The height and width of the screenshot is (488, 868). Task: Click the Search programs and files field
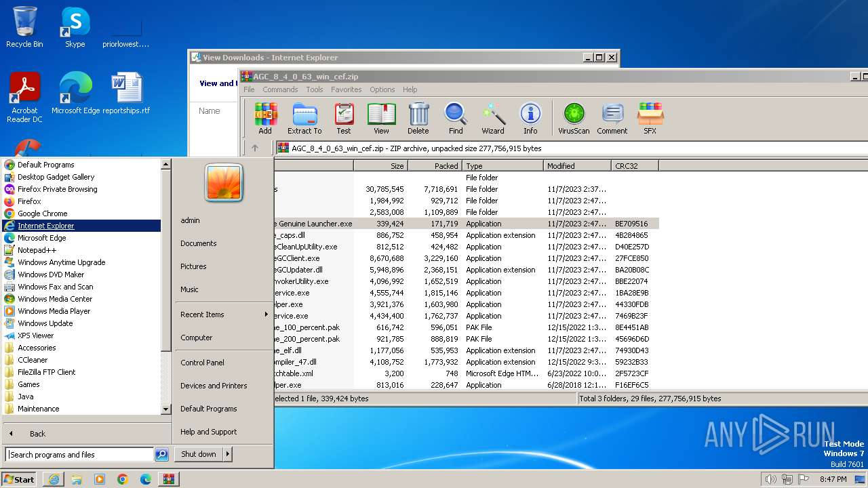coord(80,455)
